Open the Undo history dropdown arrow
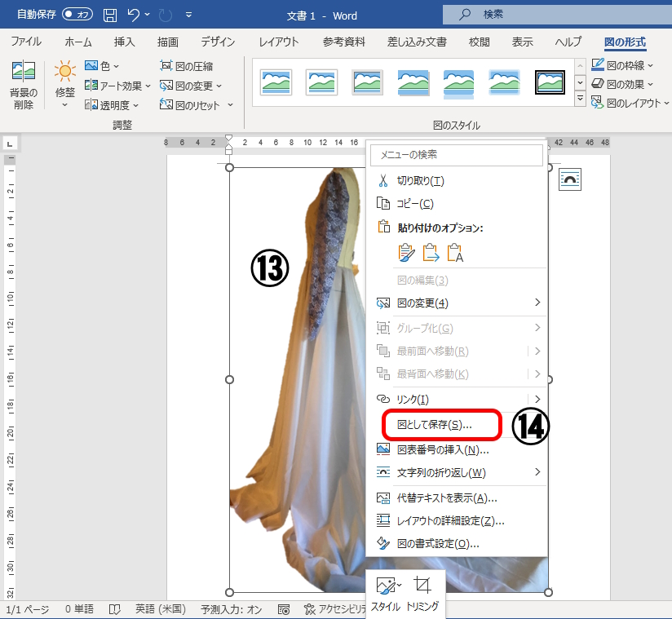The image size is (672, 619). tap(148, 15)
